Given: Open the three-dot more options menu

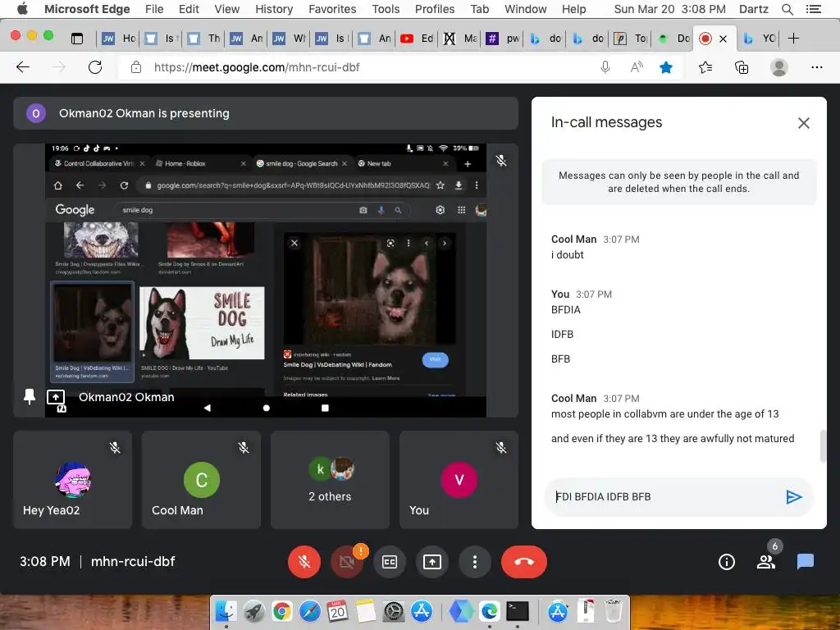Looking at the screenshot, I should (475, 561).
